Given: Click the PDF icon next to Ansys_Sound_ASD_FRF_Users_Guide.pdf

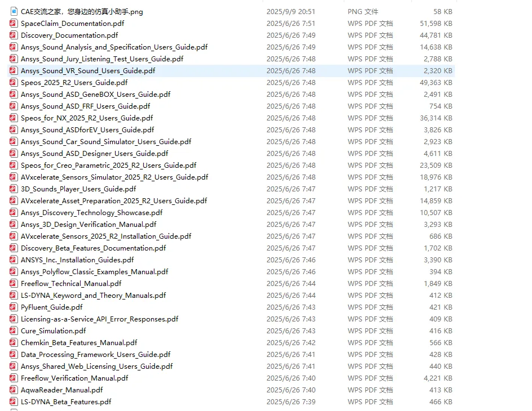Looking at the screenshot, I should pyautogui.click(x=14, y=106).
